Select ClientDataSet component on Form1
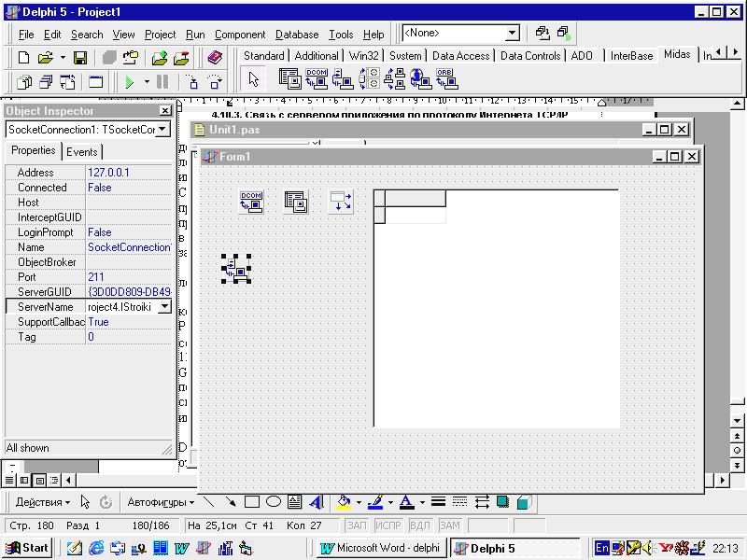This screenshot has width=747, height=560. 296,202
